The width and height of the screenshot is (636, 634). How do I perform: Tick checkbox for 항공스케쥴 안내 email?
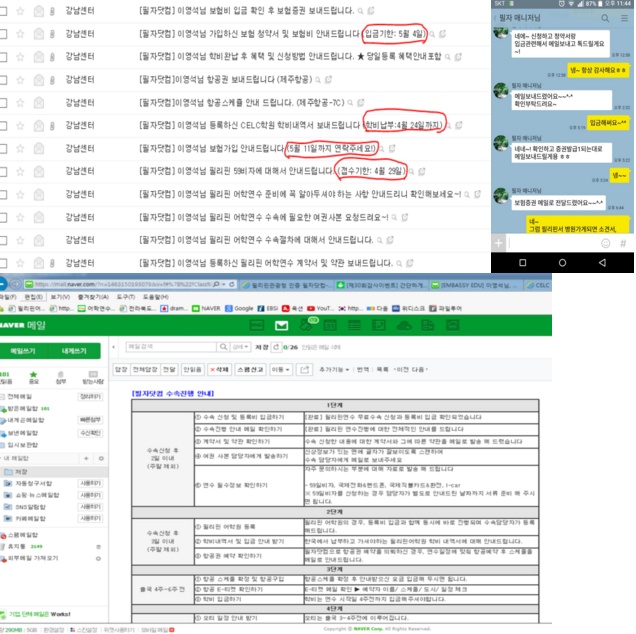click(3, 103)
